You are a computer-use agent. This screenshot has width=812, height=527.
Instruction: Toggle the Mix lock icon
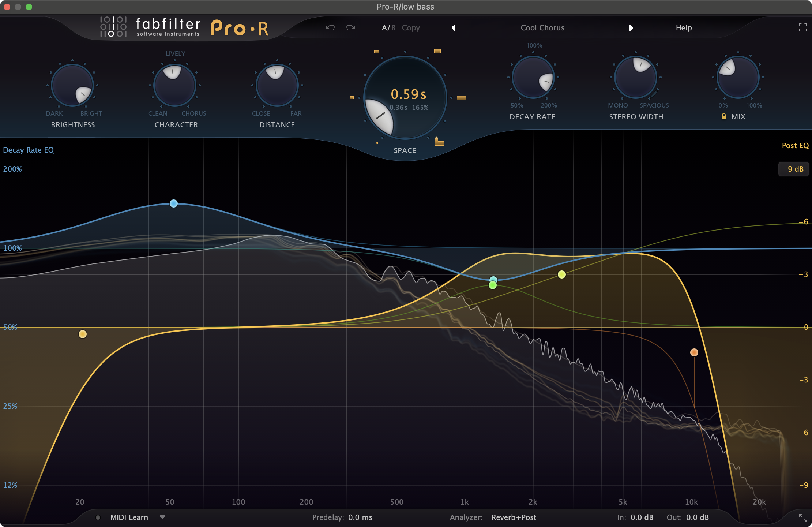coord(723,116)
